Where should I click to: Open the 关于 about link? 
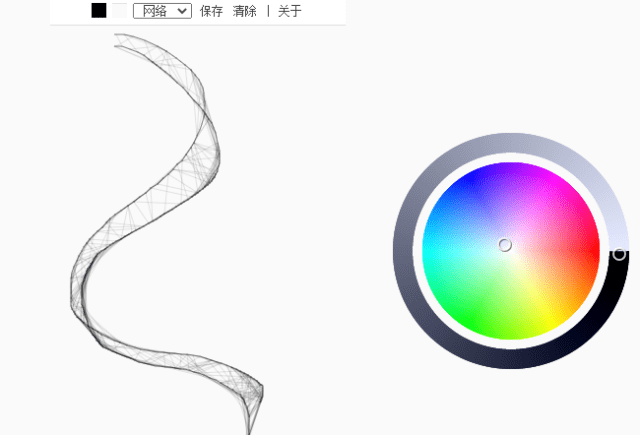pyautogui.click(x=290, y=11)
